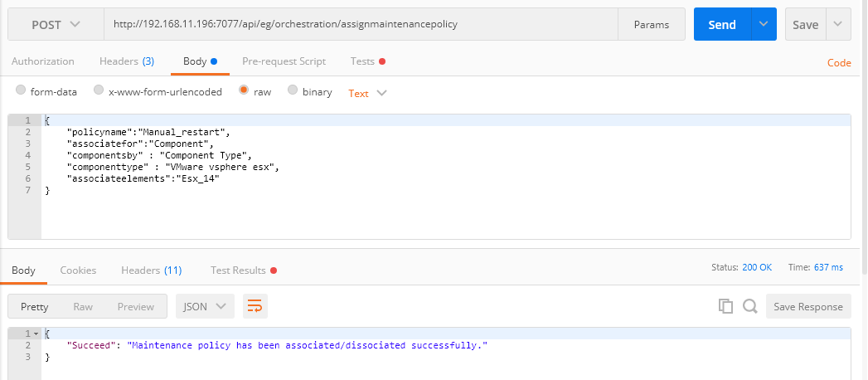868x380 pixels.
Task: Select the Preview response view
Action: click(136, 306)
